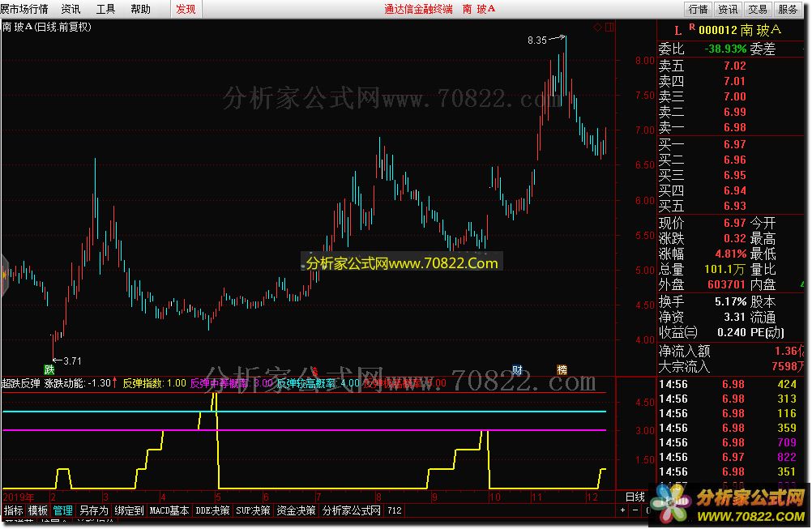This screenshot has height=529, width=812.
Task: Click the 换手 value 5.17%
Action: 731,302
